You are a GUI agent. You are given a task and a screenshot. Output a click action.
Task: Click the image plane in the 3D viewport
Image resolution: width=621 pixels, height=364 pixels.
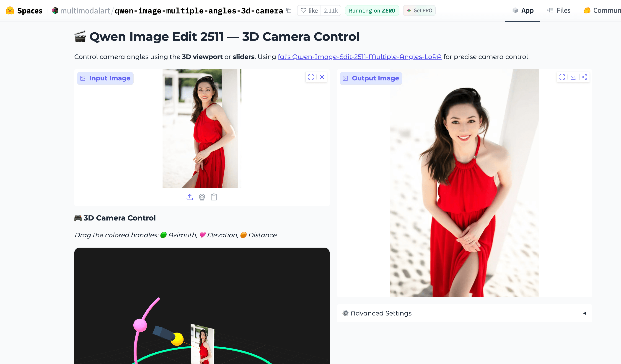point(203,345)
